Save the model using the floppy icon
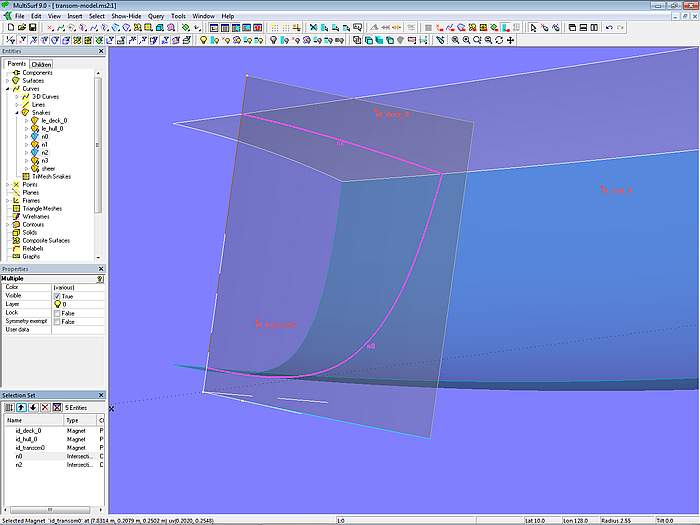This screenshot has width=700, height=525. 32,28
